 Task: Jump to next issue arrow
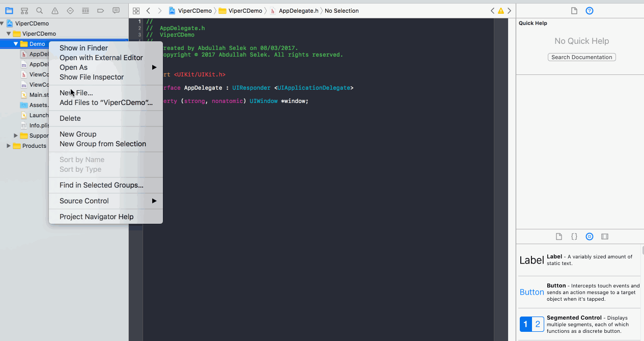[x=509, y=11]
